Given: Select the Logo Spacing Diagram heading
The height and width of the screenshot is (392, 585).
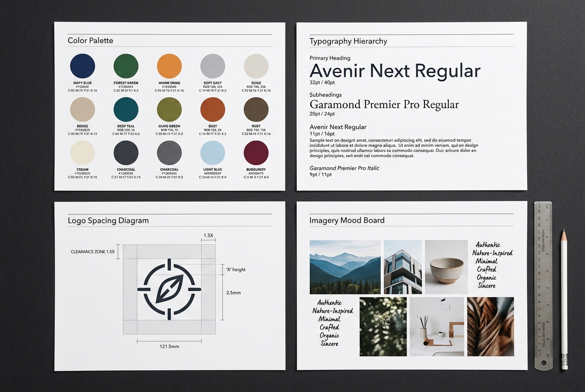Looking at the screenshot, I should (x=109, y=220).
